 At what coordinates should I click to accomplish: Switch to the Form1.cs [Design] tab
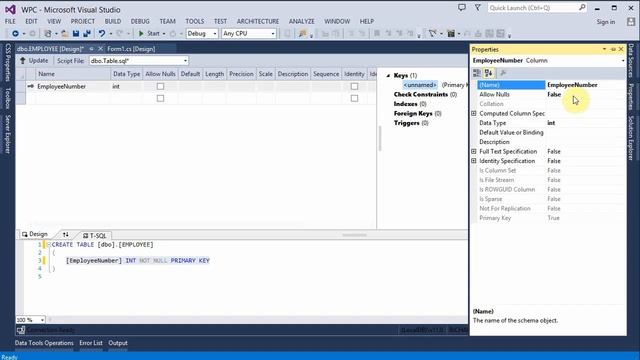[131, 49]
